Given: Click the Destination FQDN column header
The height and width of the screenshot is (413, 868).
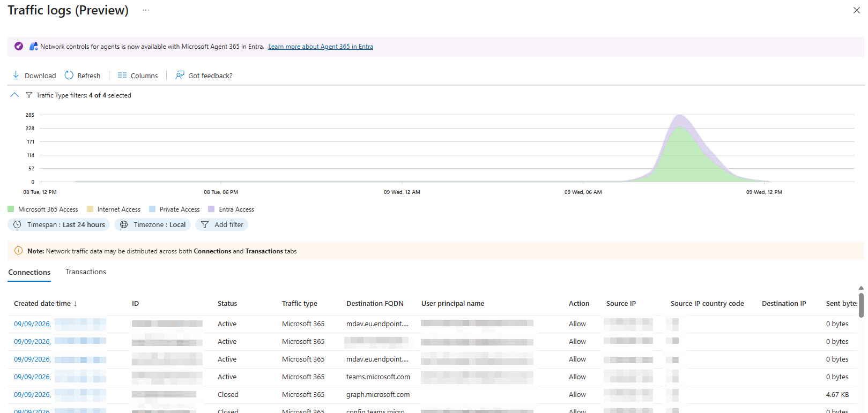Looking at the screenshot, I should [x=375, y=303].
